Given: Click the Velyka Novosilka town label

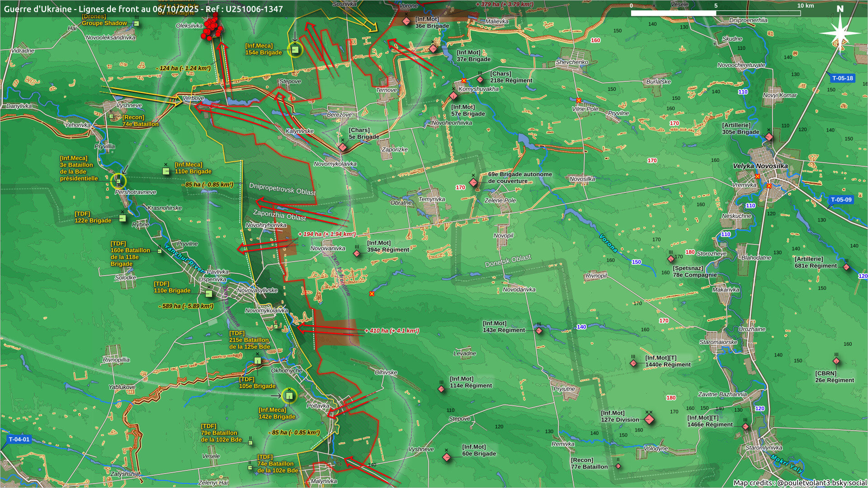Looking at the screenshot, I should tap(760, 166).
